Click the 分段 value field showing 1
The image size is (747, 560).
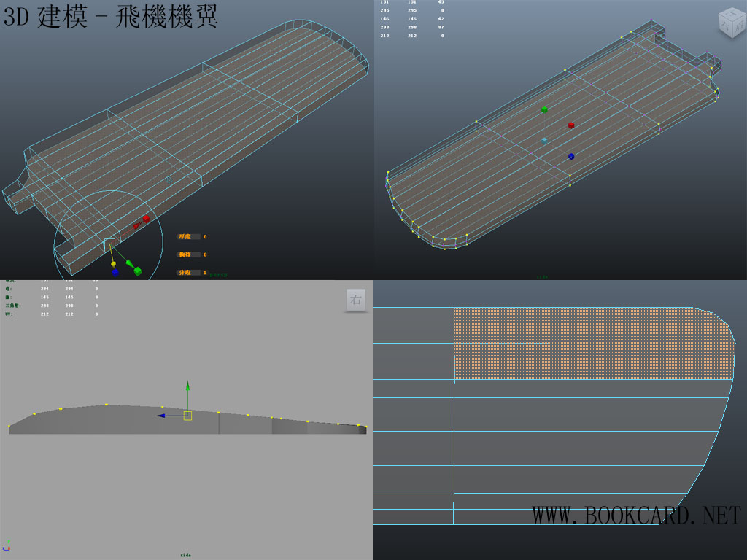[205, 272]
